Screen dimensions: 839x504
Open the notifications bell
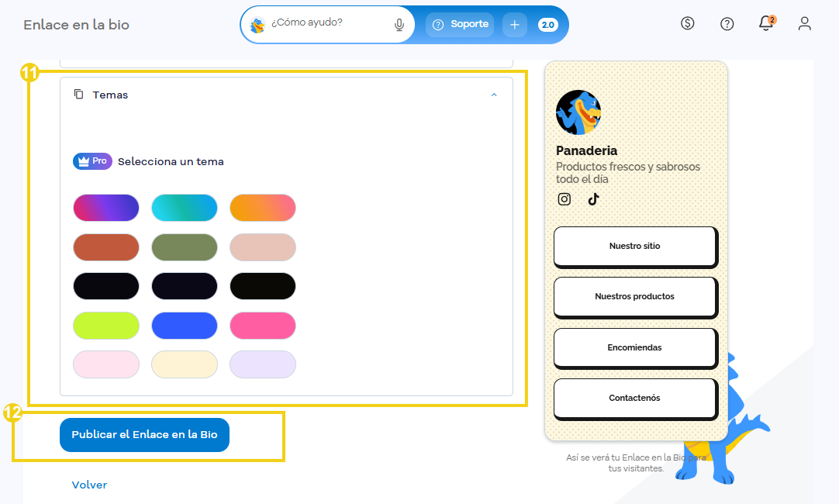coord(766,23)
